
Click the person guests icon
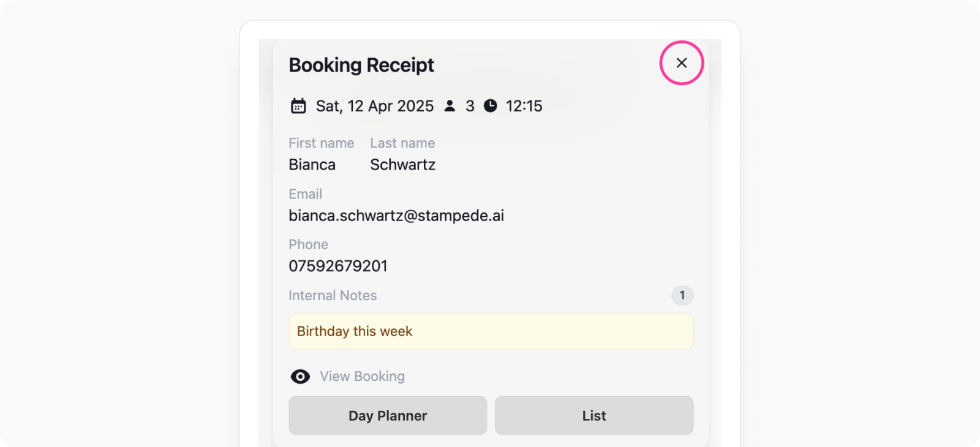tap(450, 106)
